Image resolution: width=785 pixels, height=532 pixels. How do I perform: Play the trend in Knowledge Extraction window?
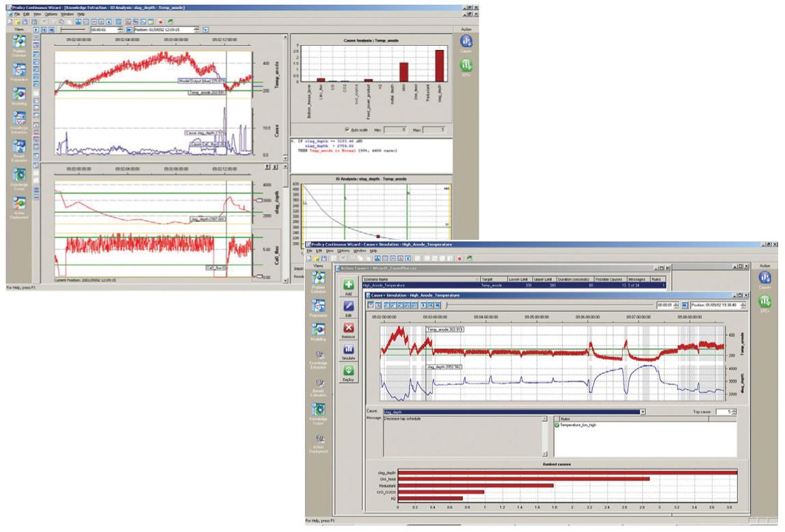[x=36, y=30]
